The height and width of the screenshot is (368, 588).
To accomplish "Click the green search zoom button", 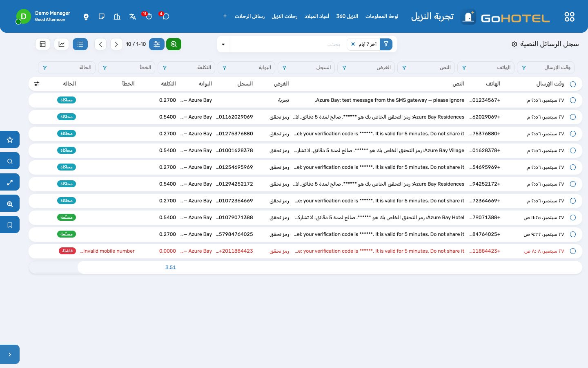I will click(x=174, y=44).
